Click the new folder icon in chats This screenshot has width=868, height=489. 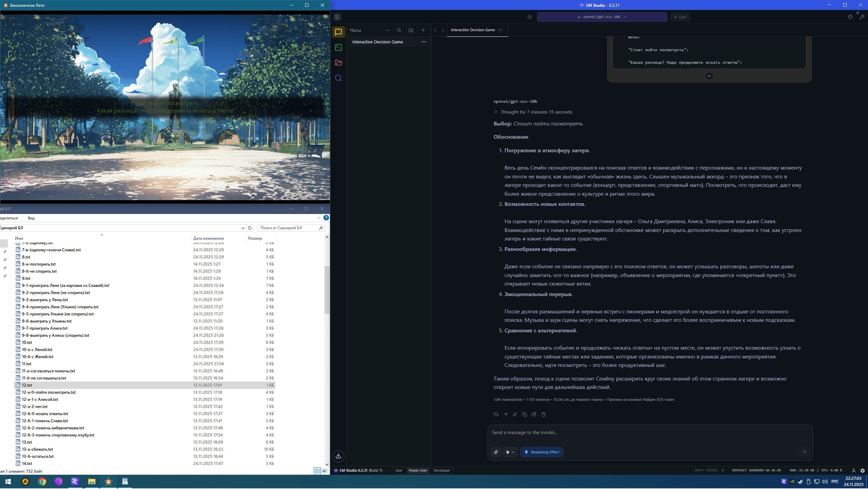411,30
